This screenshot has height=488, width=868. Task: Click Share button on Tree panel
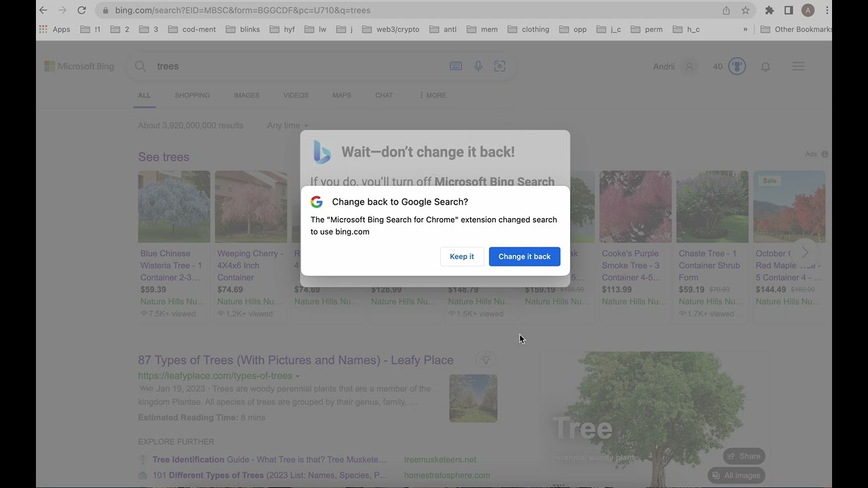click(x=743, y=456)
